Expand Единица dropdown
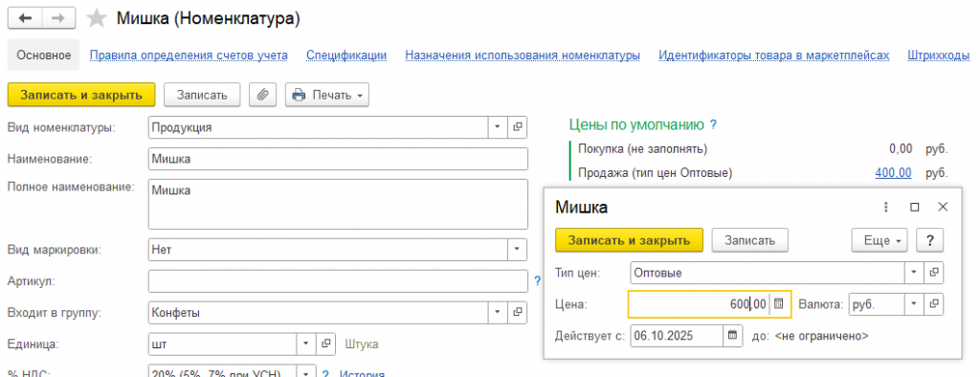The width and height of the screenshot is (980, 377). click(305, 344)
